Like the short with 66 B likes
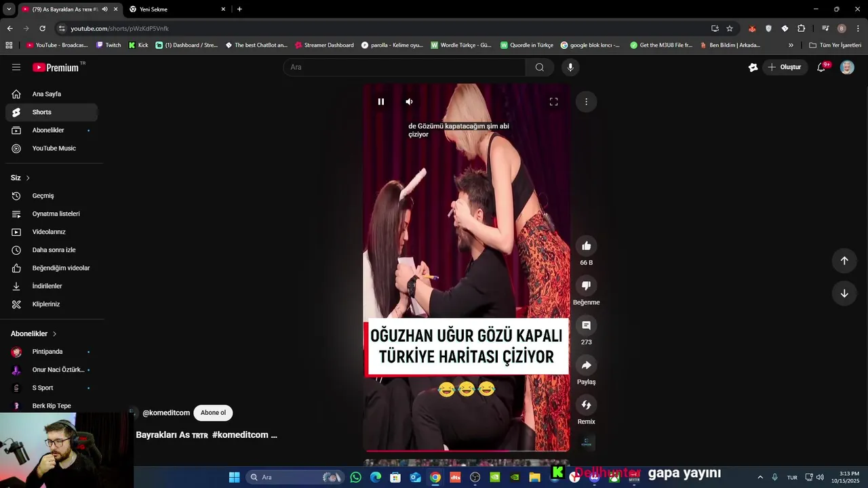The image size is (868, 488). pyautogui.click(x=587, y=246)
